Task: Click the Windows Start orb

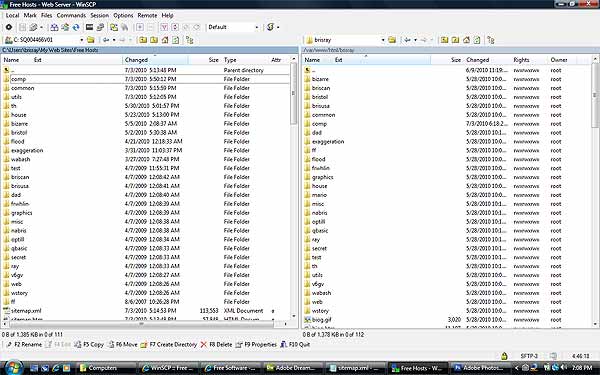Action: click(x=13, y=368)
